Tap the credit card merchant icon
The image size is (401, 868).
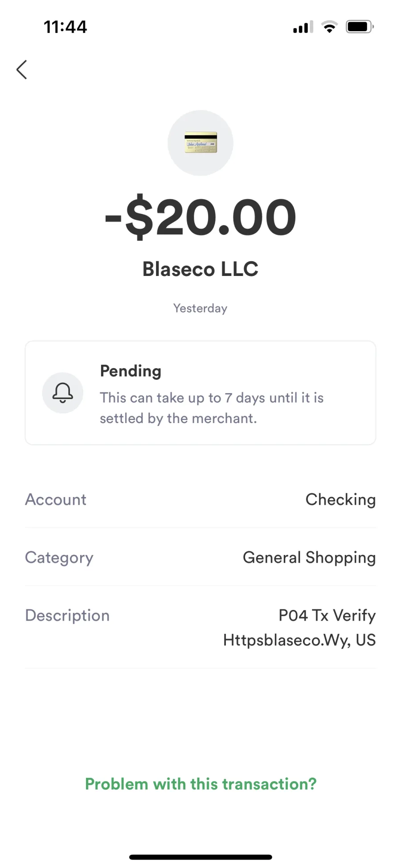click(x=200, y=143)
